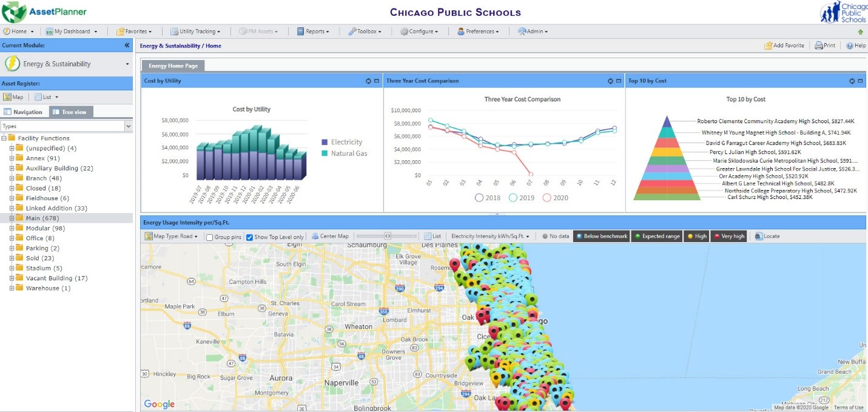Toggle the High intensity filter

[696, 236]
